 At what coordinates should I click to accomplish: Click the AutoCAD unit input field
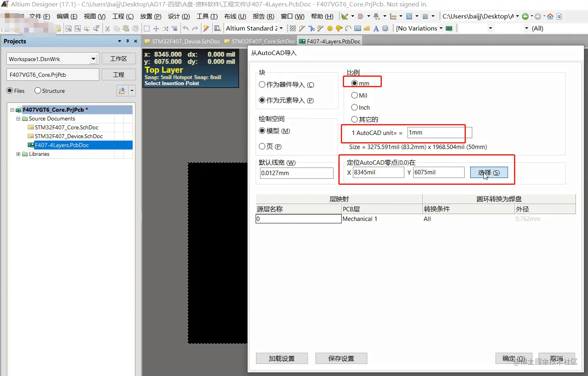pyautogui.click(x=440, y=133)
